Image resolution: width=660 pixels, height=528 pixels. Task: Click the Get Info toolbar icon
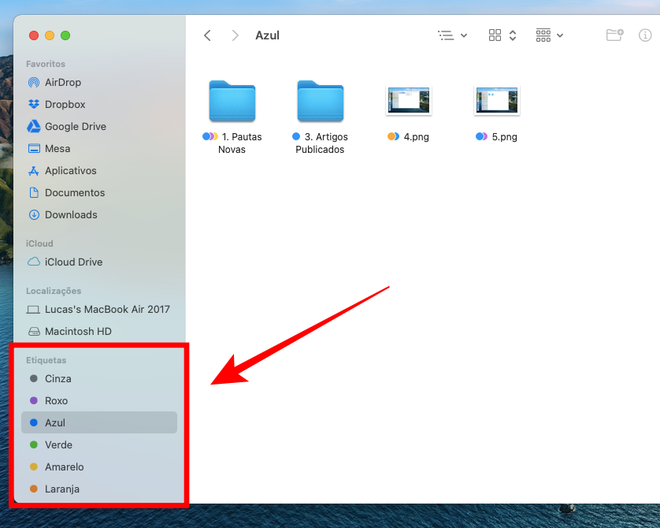(645, 35)
